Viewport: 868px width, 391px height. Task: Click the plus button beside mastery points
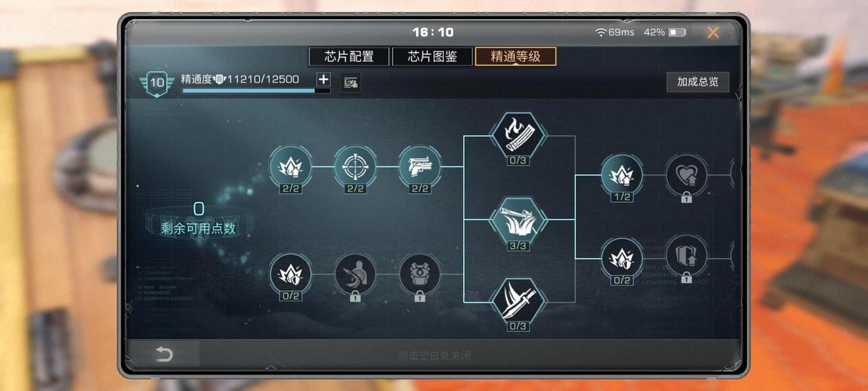(x=323, y=79)
